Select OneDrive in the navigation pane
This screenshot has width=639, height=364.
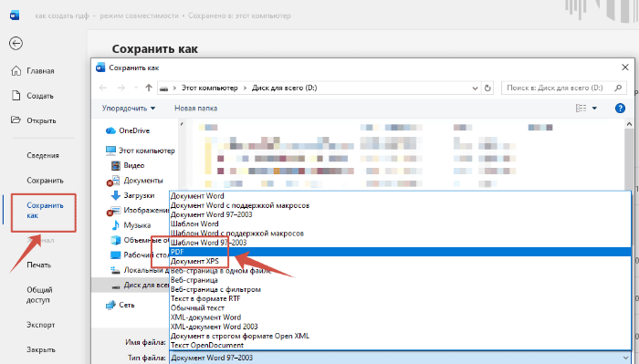point(134,130)
